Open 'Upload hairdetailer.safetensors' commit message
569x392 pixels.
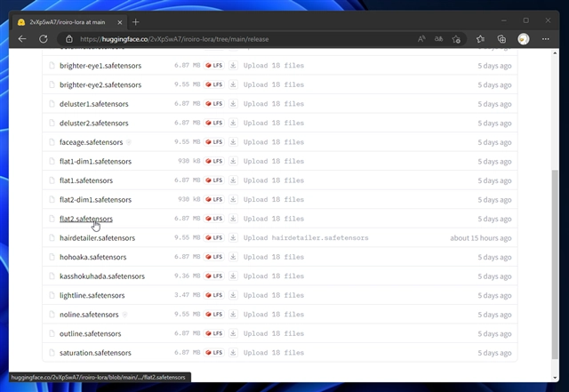pyautogui.click(x=306, y=237)
